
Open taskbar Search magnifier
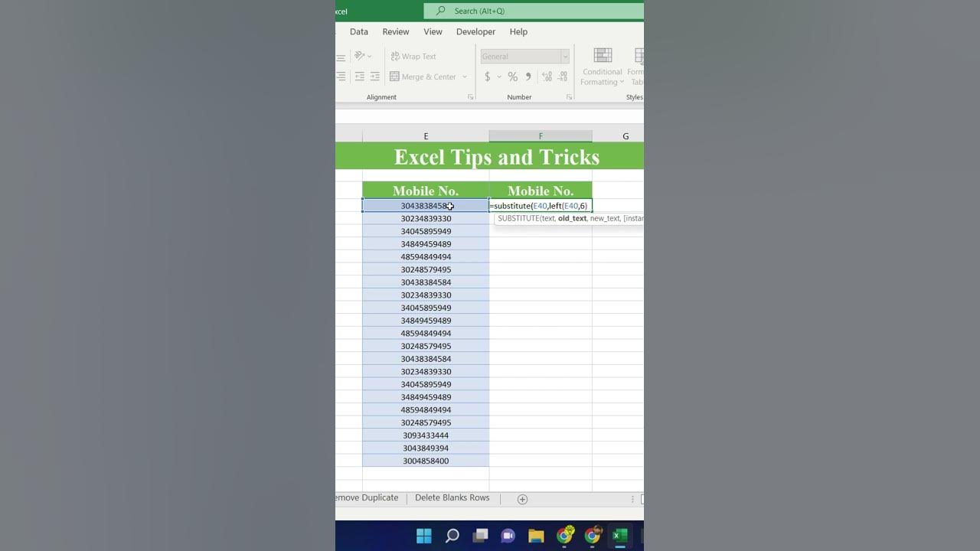point(452,536)
